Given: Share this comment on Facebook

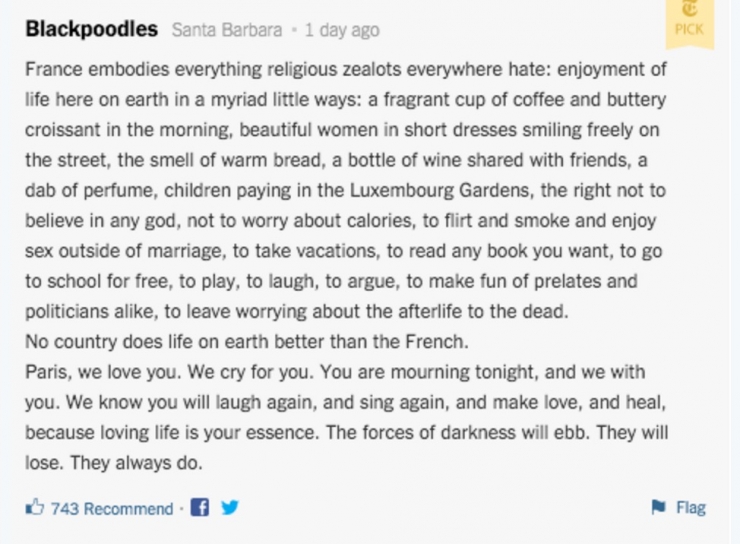Looking at the screenshot, I should coord(200,508).
